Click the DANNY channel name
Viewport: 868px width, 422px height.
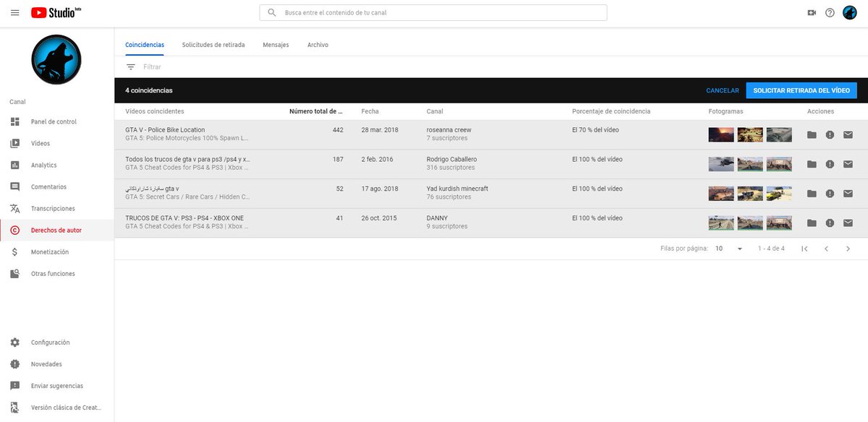click(438, 218)
